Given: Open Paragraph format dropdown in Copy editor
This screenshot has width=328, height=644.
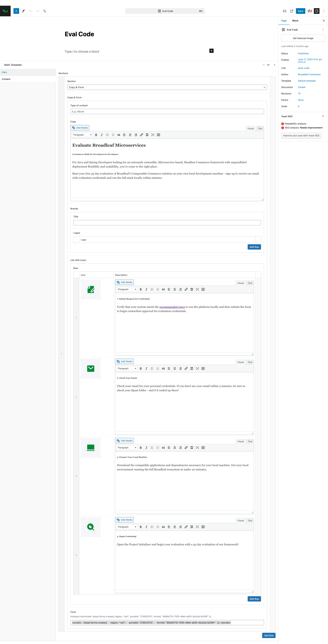Looking at the screenshot, I should pyautogui.click(x=82, y=135).
